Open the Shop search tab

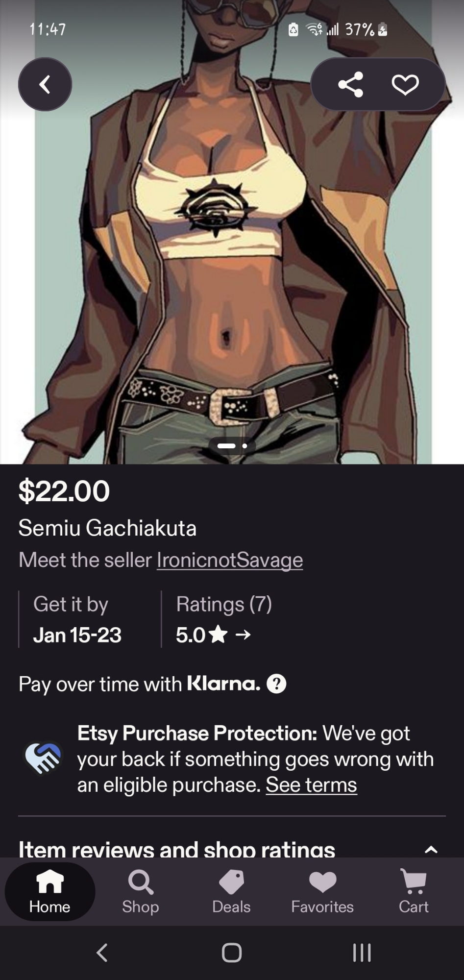pyautogui.click(x=140, y=891)
